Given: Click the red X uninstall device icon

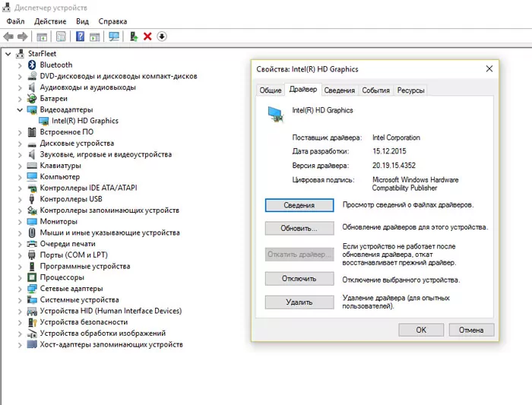Looking at the screenshot, I should tap(147, 36).
